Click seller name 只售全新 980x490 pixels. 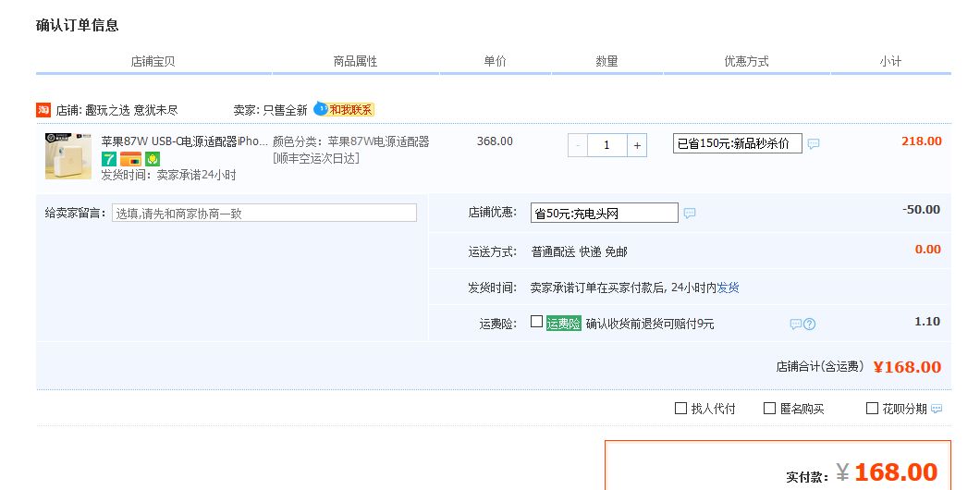[285, 110]
